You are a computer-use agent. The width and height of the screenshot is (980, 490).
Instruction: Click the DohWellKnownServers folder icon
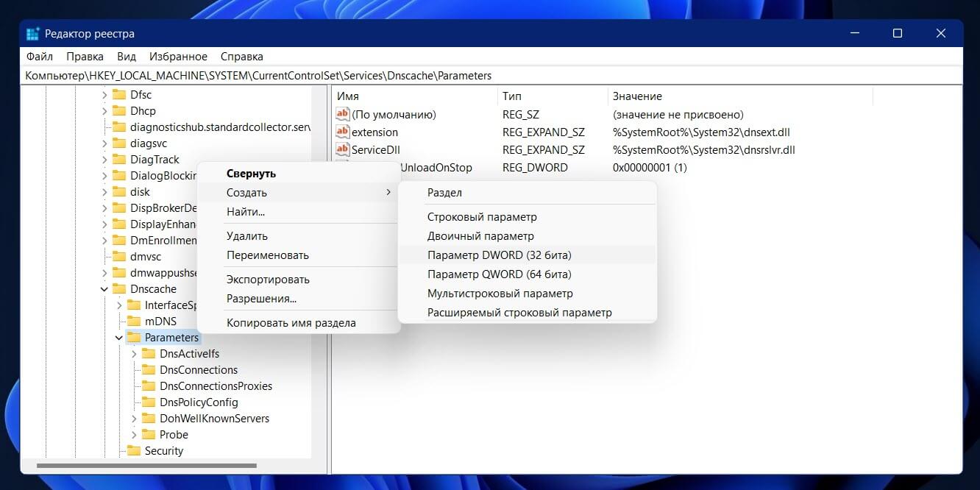149,419
